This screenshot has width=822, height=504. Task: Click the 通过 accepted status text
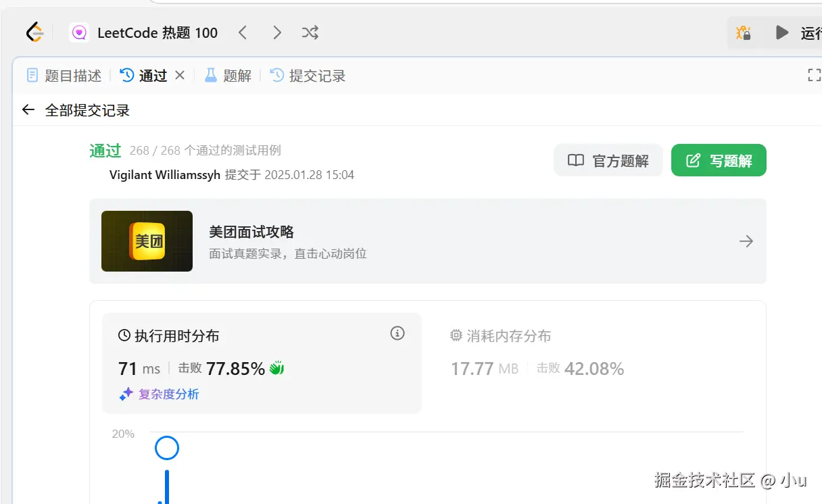pos(105,151)
